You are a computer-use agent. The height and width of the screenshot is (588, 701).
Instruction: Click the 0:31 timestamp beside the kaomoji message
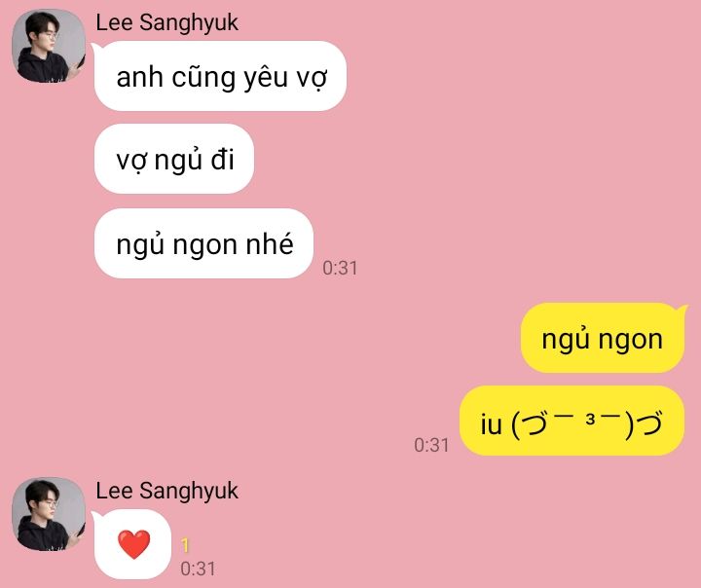pyautogui.click(x=431, y=445)
